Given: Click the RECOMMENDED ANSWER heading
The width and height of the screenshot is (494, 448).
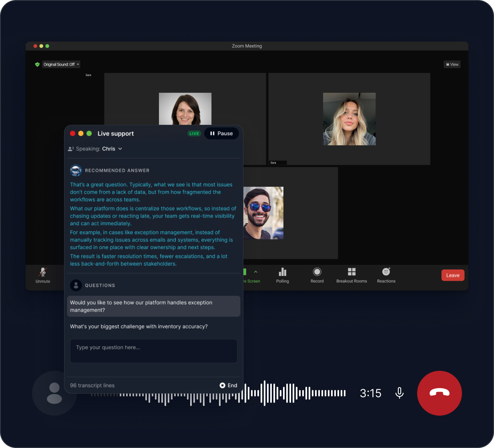Looking at the screenshot, I should tap(117, 170).
